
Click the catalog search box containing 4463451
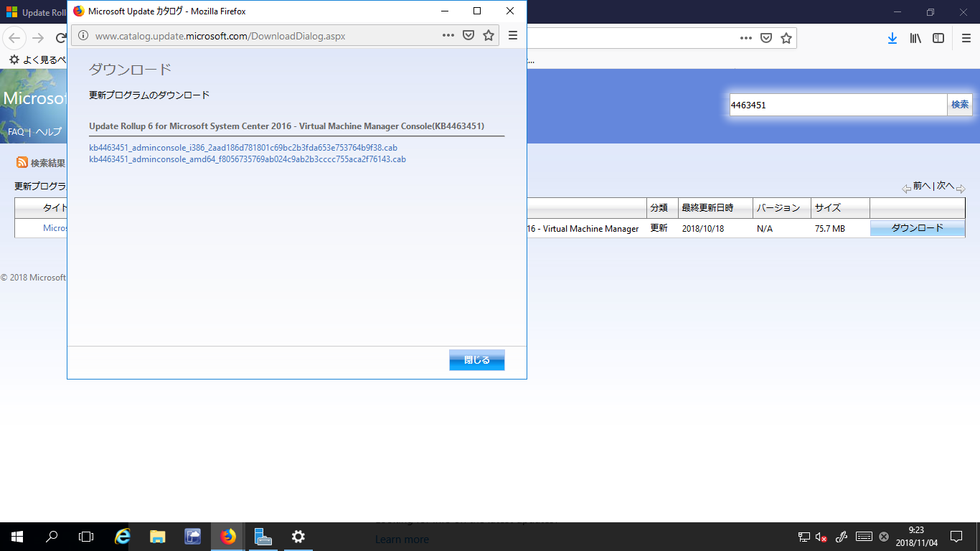click(838, 105)
